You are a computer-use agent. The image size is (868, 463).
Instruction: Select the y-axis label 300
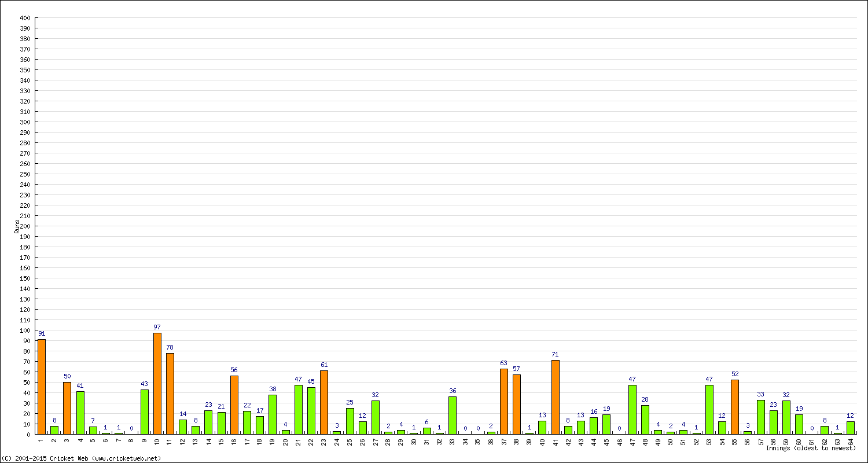point(25,122)
